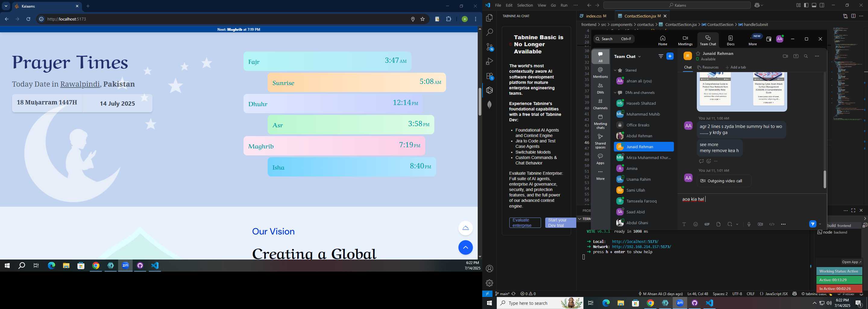Star the Junaid Rehman chat
The image size is (868, 309).
(x=698, y=53)
